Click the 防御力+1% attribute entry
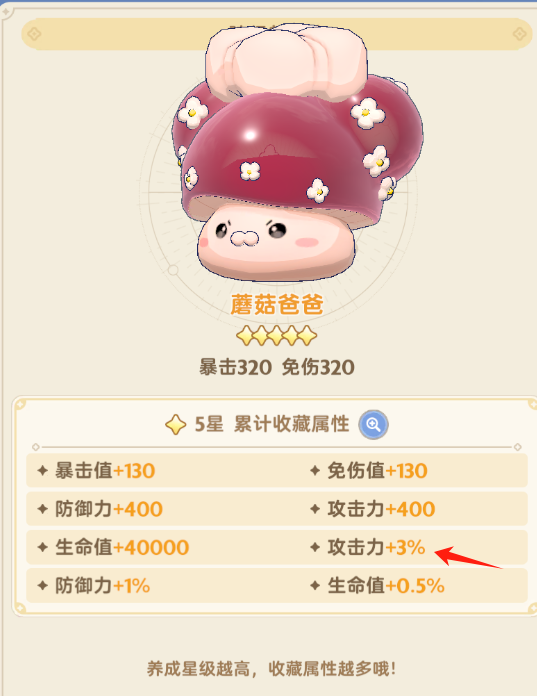This screenshot has width=537, height=696. pyautogui.click(x=94, y=585)
